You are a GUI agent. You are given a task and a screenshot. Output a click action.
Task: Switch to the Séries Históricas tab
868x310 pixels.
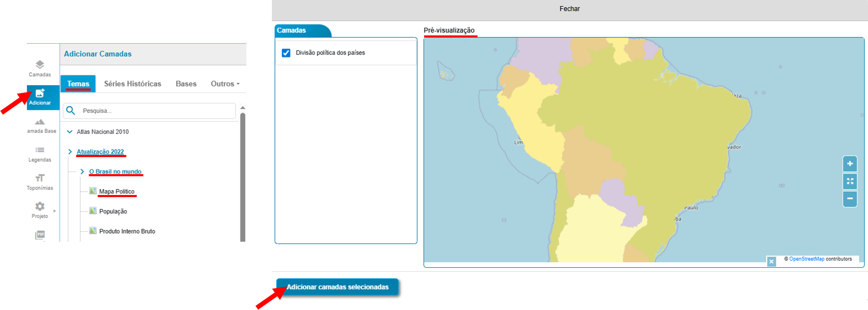[x=132, y=84]
